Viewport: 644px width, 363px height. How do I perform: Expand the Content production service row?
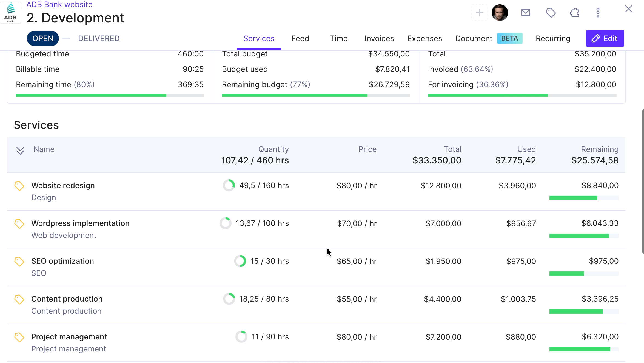click(316, 305)
